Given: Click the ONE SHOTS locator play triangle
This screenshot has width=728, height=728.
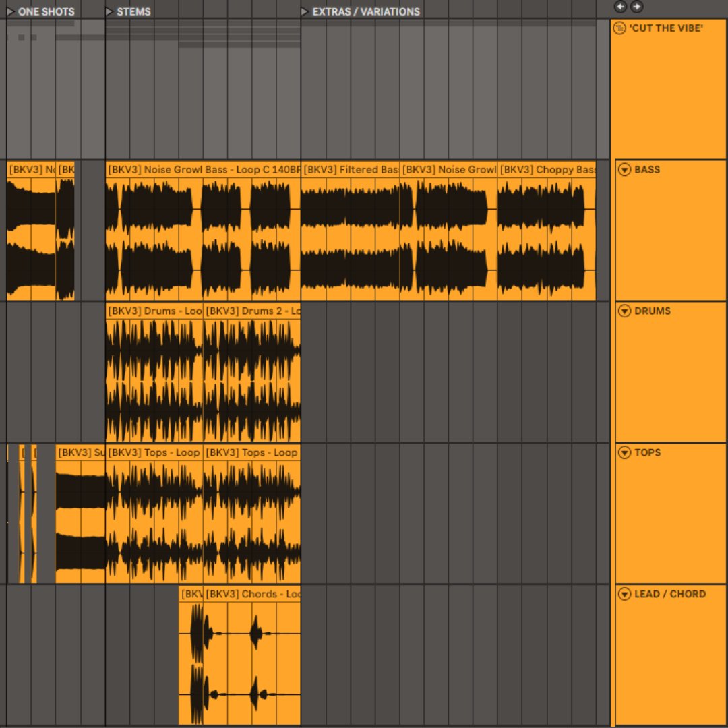Looking at the screenshot, I should click(10, 11).
